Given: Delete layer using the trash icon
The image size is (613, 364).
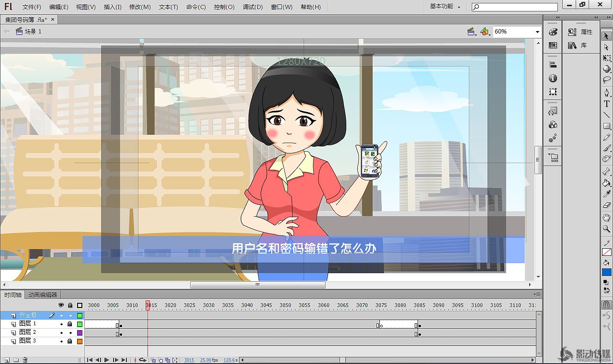Looking at the screenshot, I should pos(25,360).
